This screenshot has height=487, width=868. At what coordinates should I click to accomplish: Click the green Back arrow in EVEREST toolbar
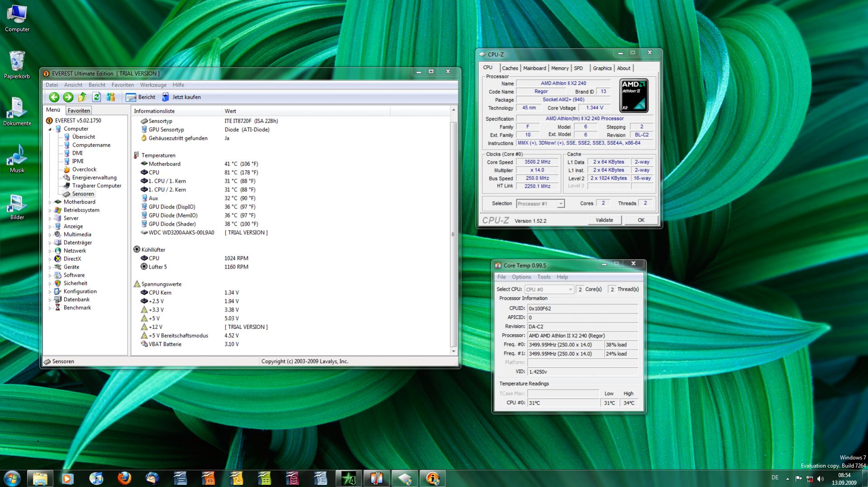[x=54, y=97]
